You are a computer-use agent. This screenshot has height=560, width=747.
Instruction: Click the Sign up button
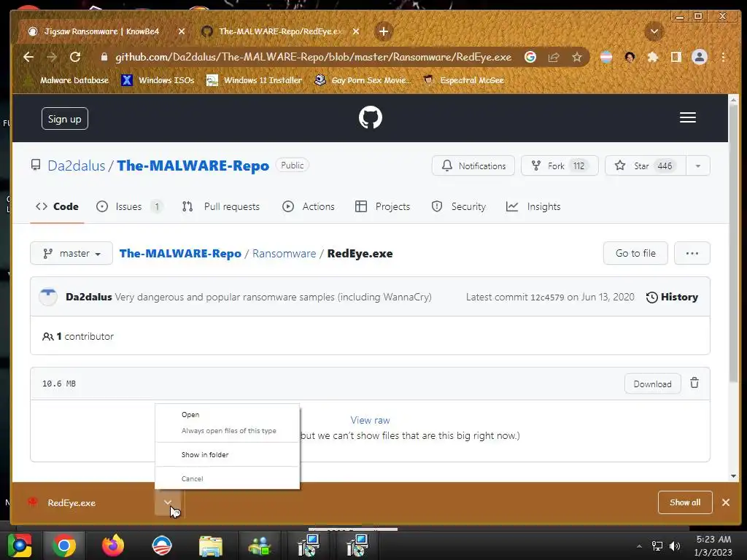pyautogui.click(x=65, y=119)
